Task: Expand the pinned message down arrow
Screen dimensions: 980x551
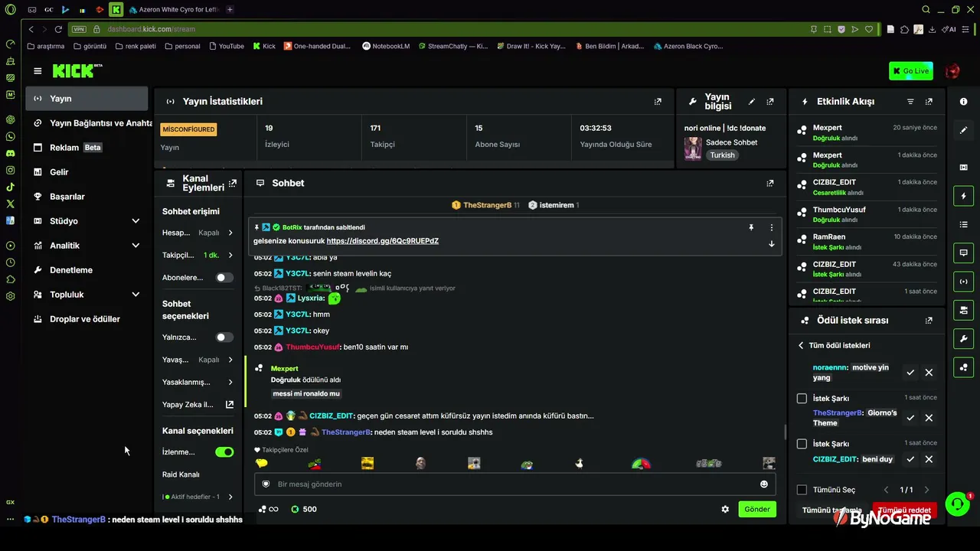Action: [x=771, y=244]
